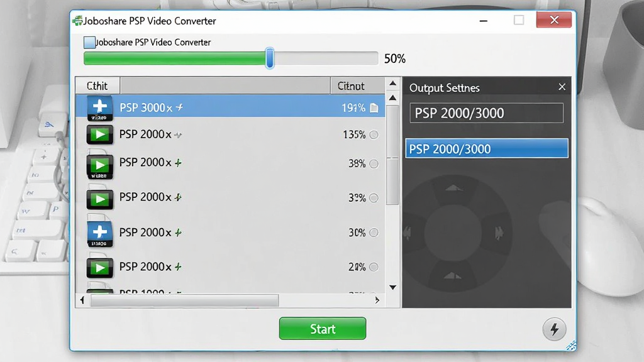This screenshot has height=362, width=644.
Task: Click the lightning bolt quick action button
Action: click(554, 329)
